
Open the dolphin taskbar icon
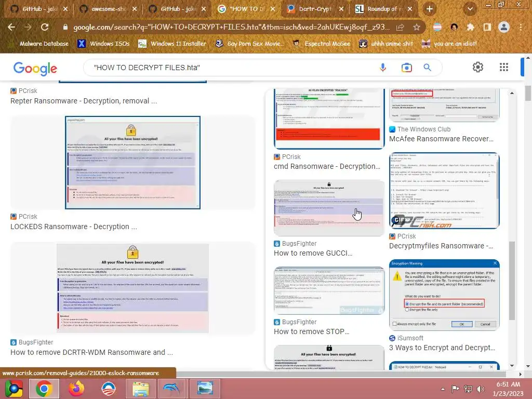pyautogui.click(x=172, y=389)
